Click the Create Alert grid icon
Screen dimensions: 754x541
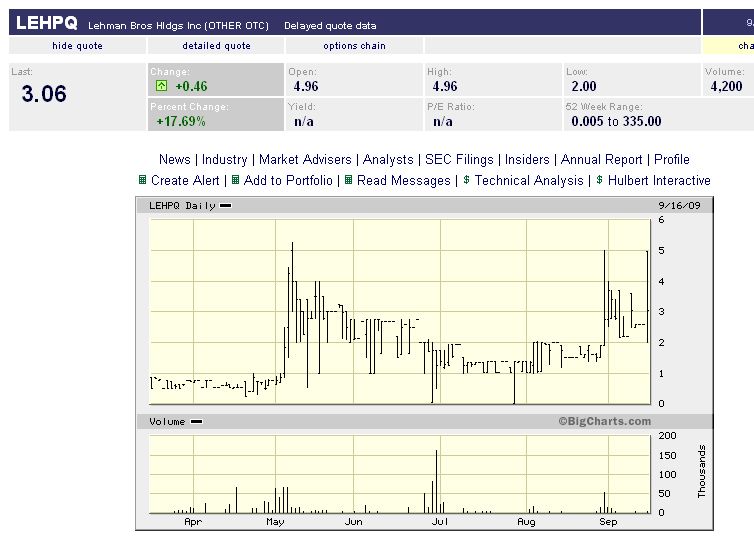pyautogui.click(x=142, y=180)
